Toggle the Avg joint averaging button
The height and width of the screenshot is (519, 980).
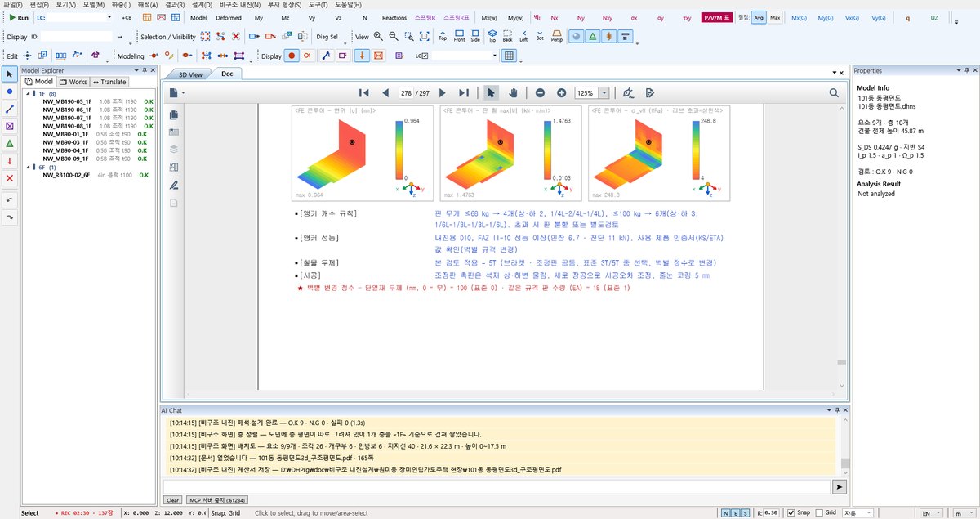tap(759, 16)
